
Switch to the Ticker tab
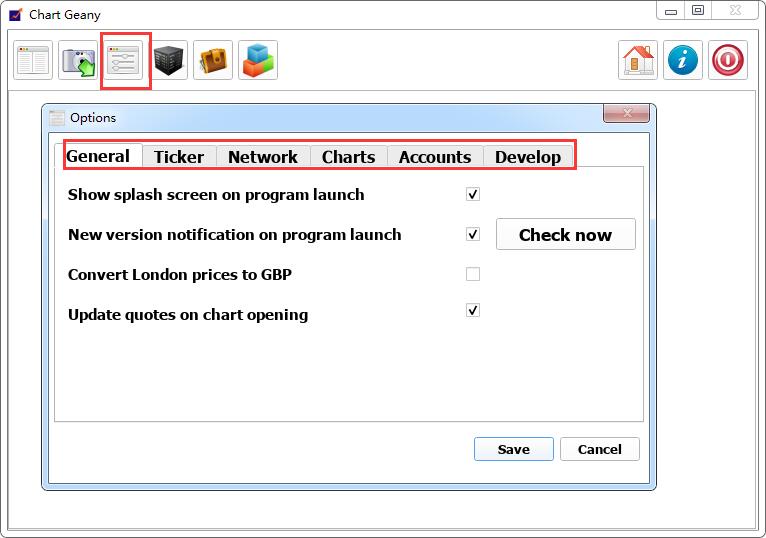tap(179, 157)
